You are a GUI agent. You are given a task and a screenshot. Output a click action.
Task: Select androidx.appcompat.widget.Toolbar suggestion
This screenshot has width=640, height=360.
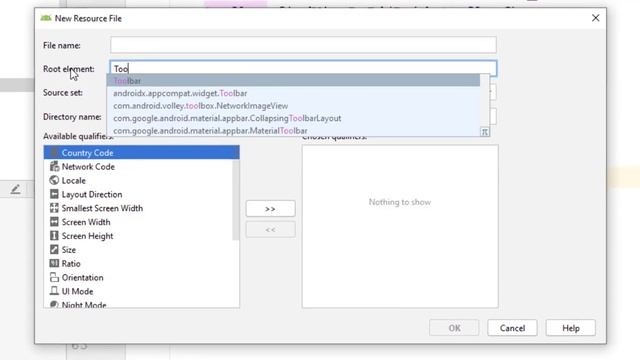[293, 93]
